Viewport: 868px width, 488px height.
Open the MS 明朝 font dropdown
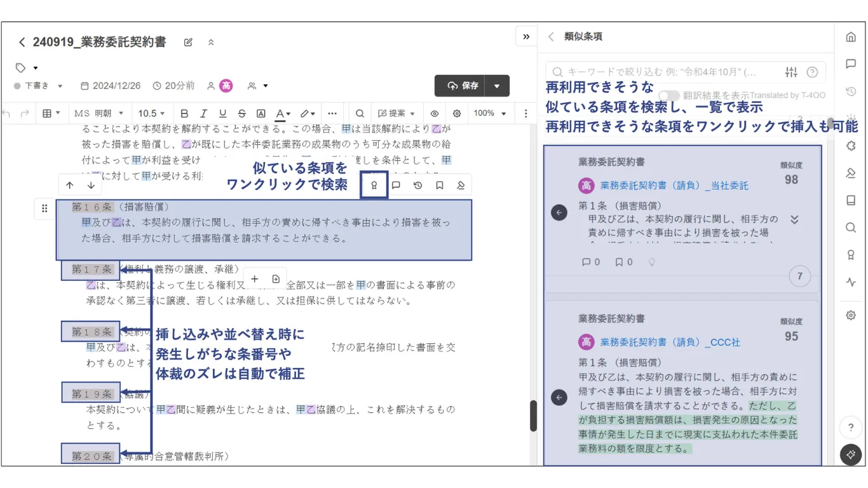pos(98,113)
